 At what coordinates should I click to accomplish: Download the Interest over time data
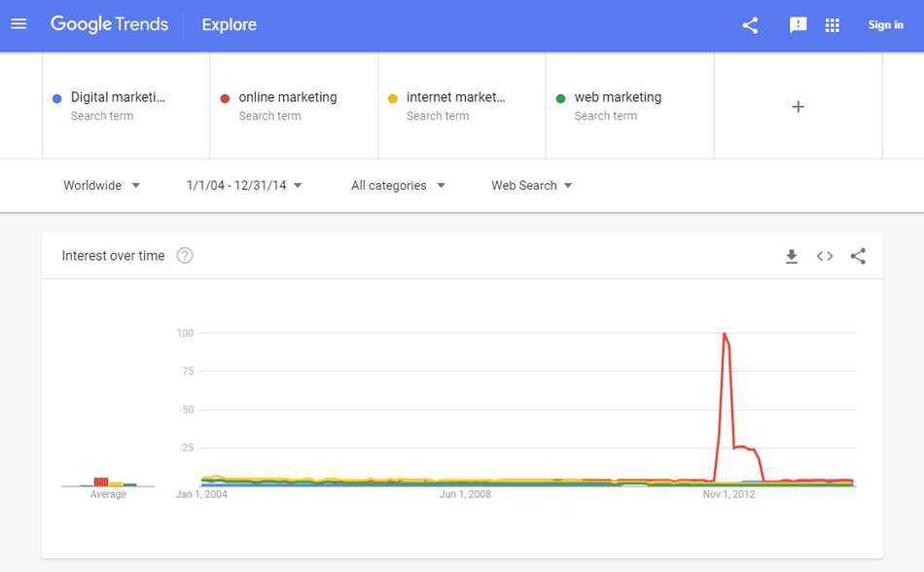click(x=792, y=256)
